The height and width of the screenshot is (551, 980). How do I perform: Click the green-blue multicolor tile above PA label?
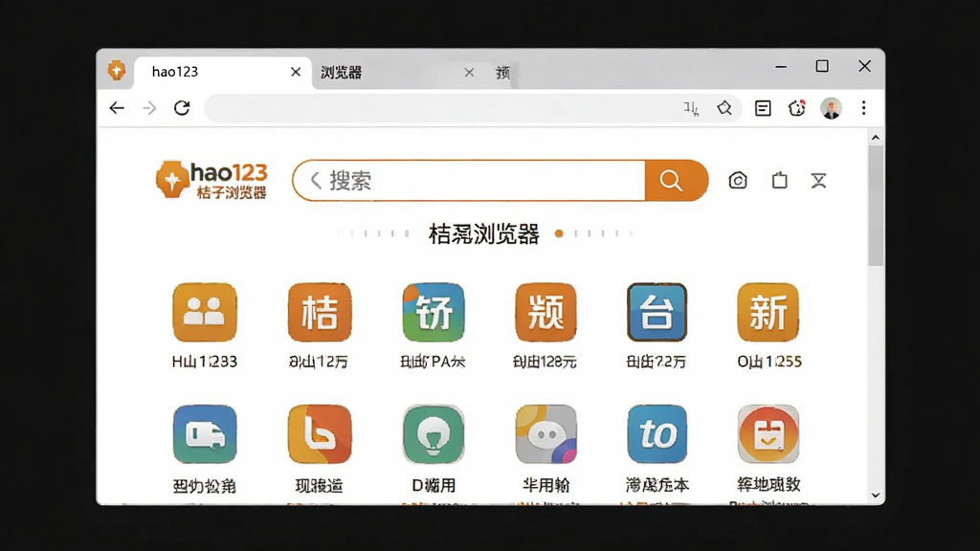(434, 313)
